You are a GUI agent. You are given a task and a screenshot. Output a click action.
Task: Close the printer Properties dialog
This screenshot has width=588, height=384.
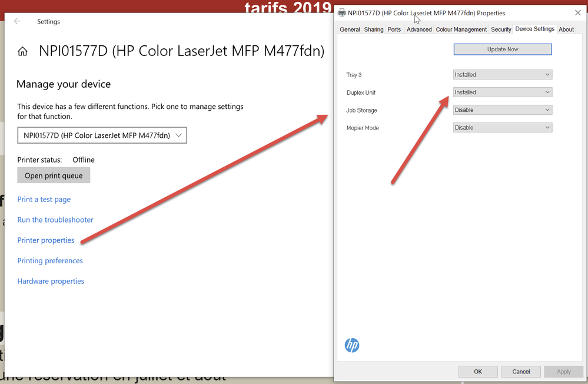578,13
